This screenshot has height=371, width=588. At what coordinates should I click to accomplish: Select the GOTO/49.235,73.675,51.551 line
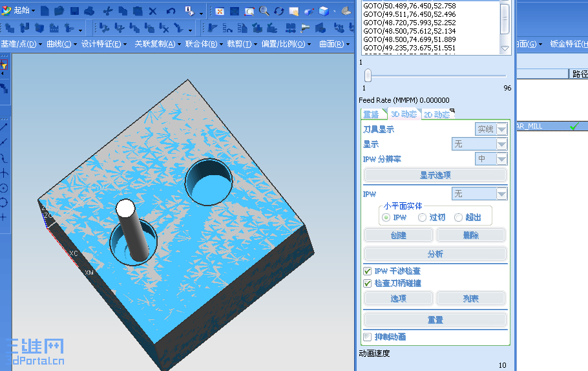point(410,48)
